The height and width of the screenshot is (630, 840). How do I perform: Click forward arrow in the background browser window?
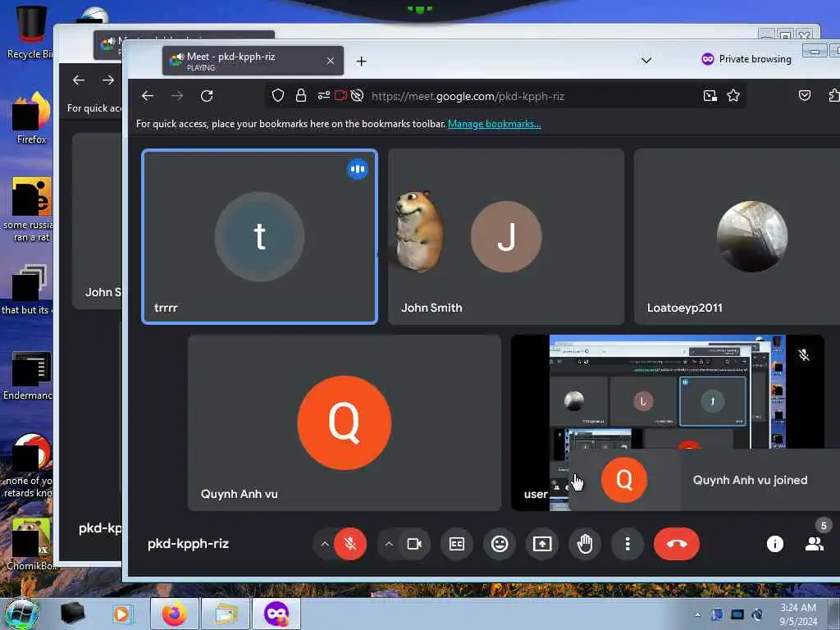point(108,80)
